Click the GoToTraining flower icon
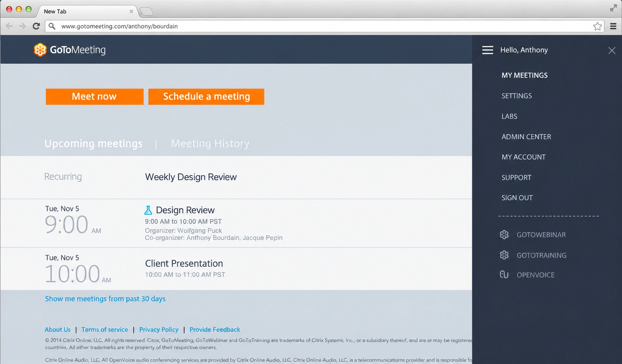 [504, 255]
